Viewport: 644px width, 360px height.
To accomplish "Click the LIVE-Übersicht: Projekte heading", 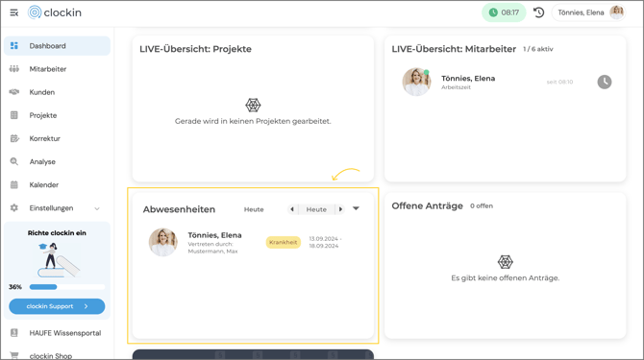I will pyautogui.click(x=195, y=49).
